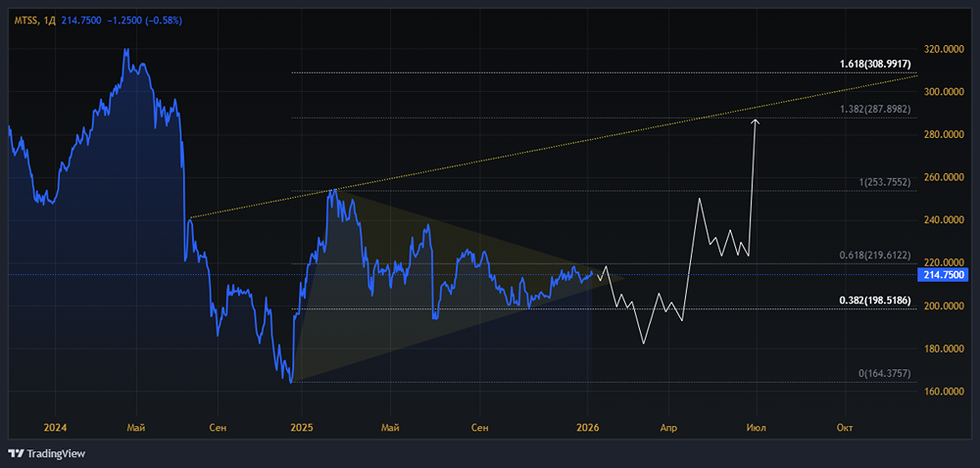Click the blue 214.7500 current price tag
The image size is (980, 468).
pos(941,274)
